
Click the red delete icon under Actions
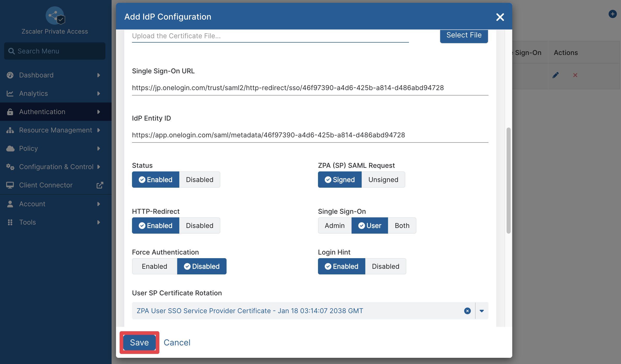[x=575, y=75]
